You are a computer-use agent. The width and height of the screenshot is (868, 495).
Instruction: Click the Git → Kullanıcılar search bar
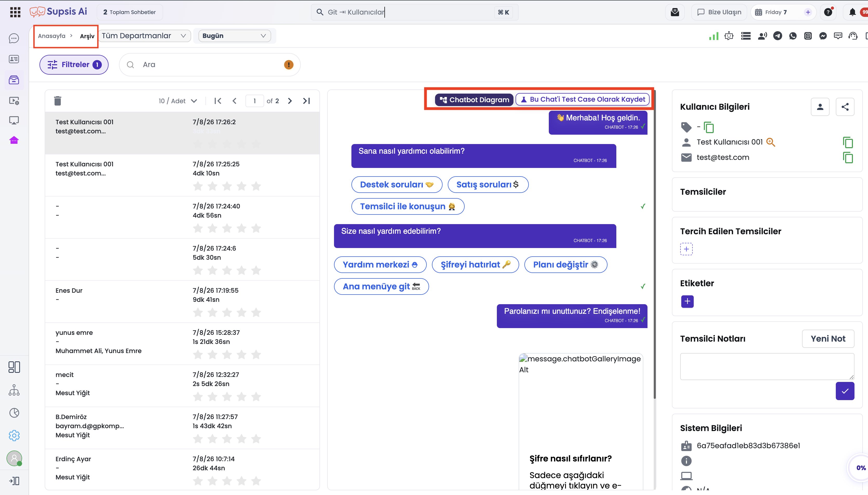[x=414, y=12]
